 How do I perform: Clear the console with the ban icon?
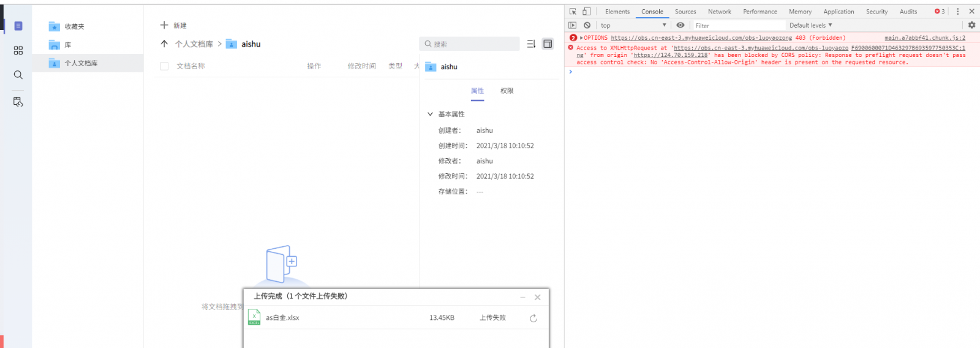pos(587,25)
